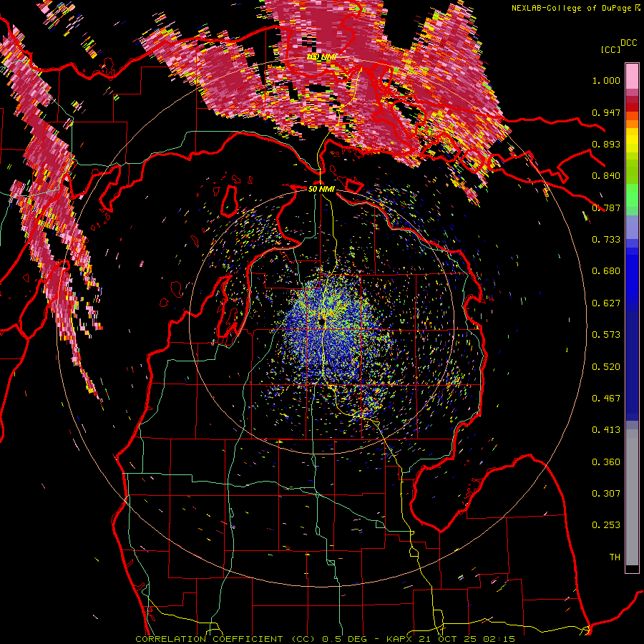Click the 100 NMI range ring label
This screenshot has height=644, width=644.
click(321, 57)
